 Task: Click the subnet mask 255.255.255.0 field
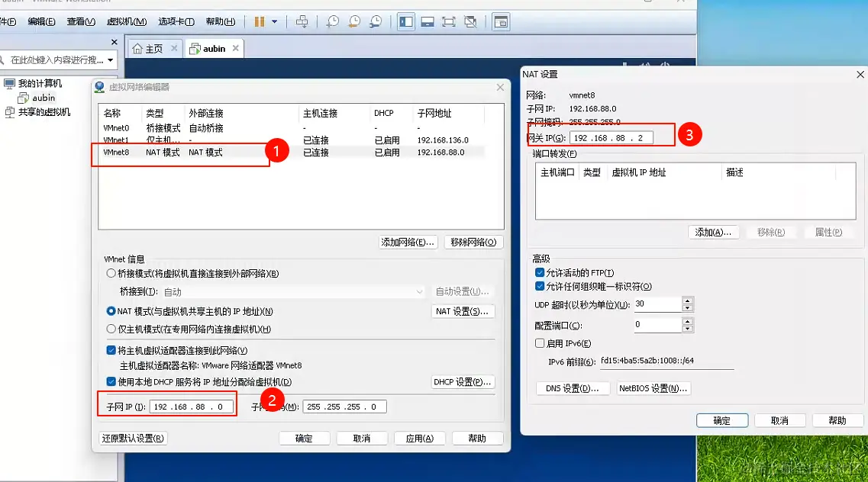click(x=344, y=406)
